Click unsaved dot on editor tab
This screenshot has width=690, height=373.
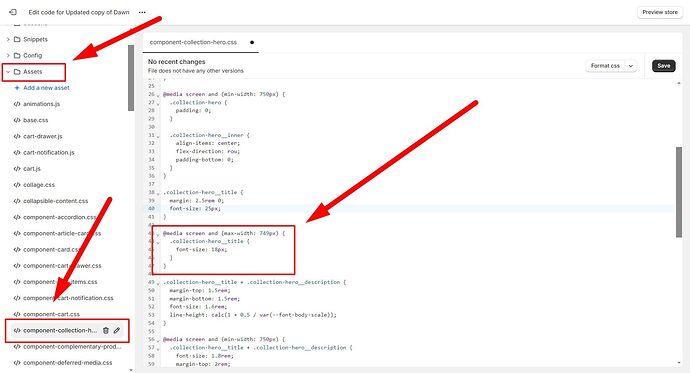(252, 43)
